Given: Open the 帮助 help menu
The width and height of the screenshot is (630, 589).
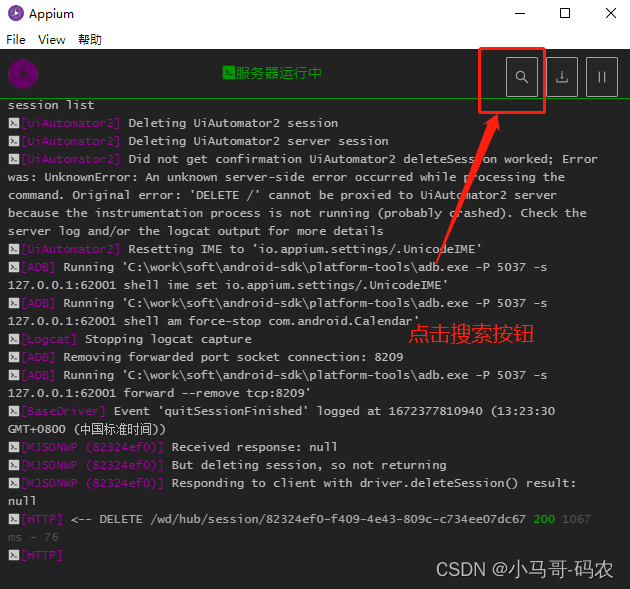Looking at the screenshot, I should 90,40.
